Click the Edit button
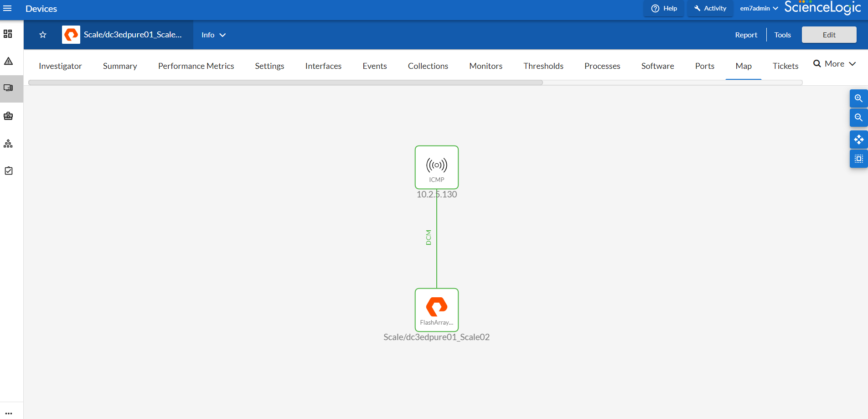 pos(829,35)
